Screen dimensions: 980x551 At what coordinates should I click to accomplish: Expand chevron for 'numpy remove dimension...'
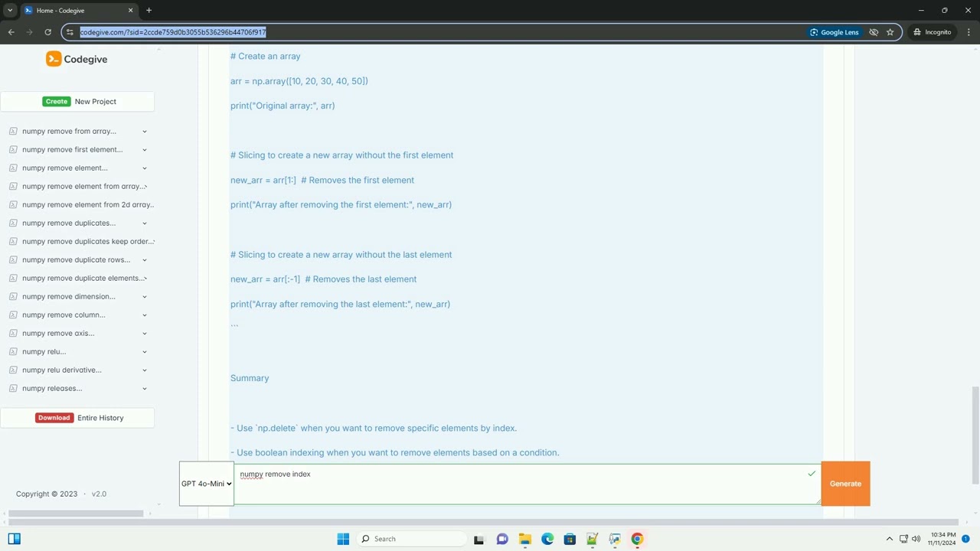144,296
